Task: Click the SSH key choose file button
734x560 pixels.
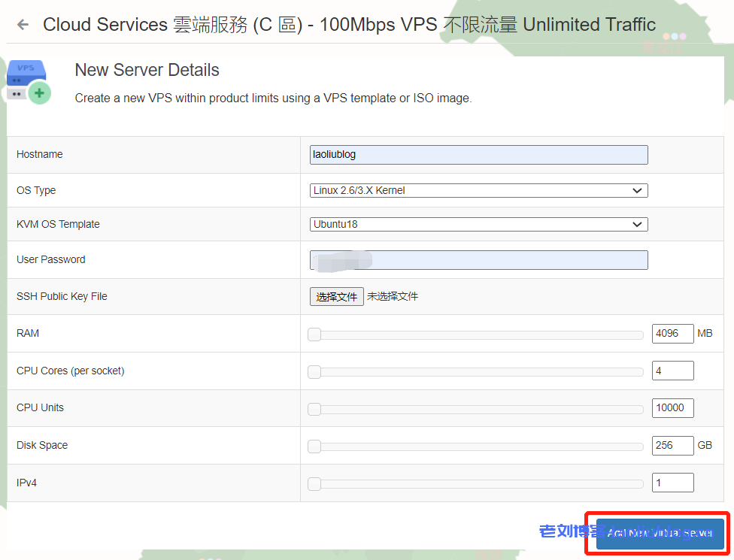Action: point(336,297)
